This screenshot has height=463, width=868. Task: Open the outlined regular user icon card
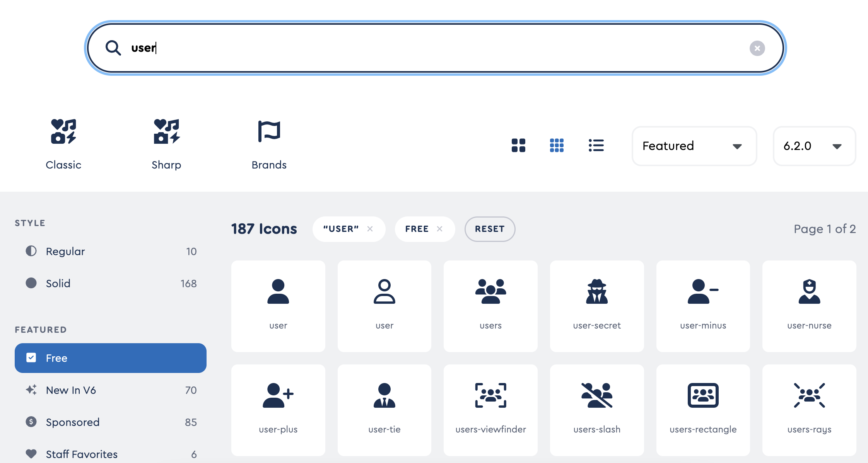coord(384,306)
